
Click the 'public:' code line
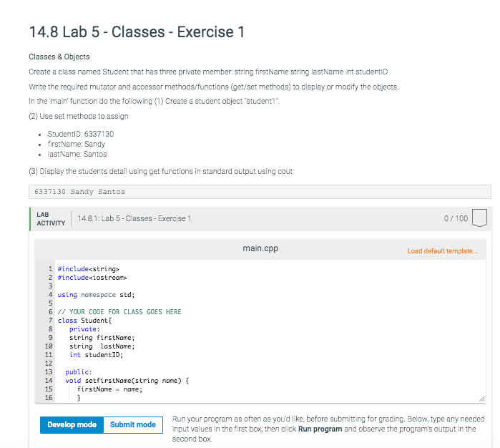pos(79,372)
